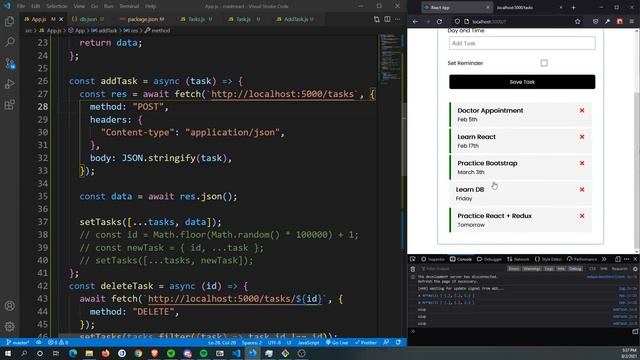Image resolution: width=640 pixels, height=360 pixels.
Task: Toggle the Errors filter in console
Action: (514, 269)
